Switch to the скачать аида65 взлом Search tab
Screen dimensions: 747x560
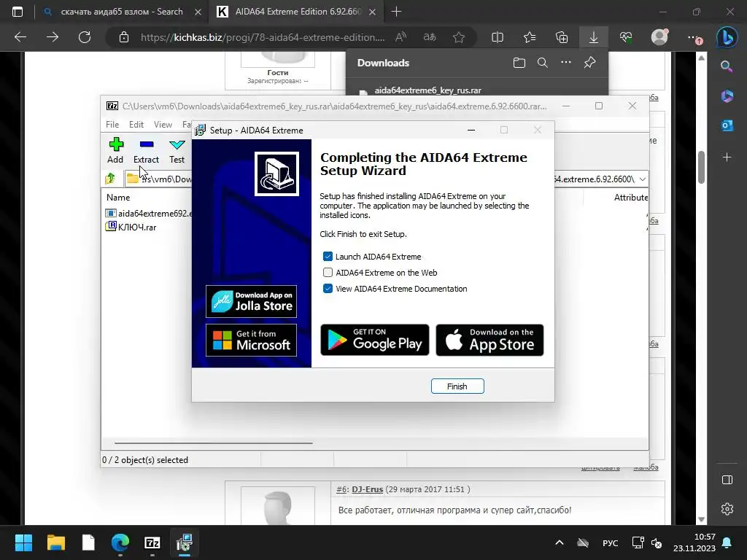pos(122,12)
